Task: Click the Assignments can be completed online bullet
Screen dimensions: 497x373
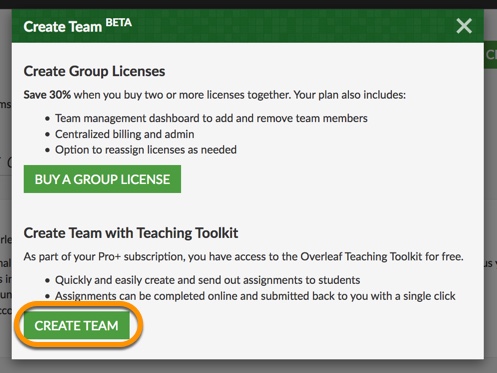Action: pos(255,296)
